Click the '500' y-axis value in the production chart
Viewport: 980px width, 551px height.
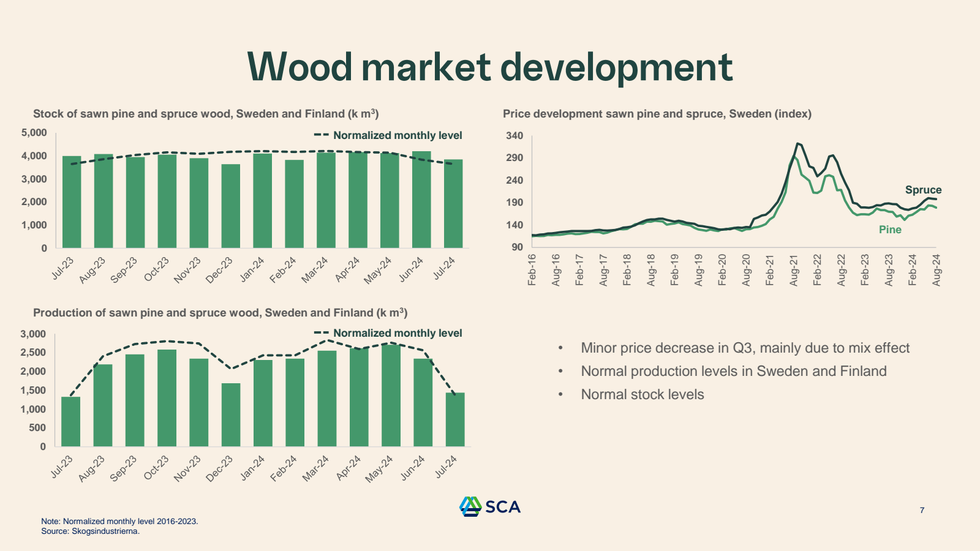(37, 428)
